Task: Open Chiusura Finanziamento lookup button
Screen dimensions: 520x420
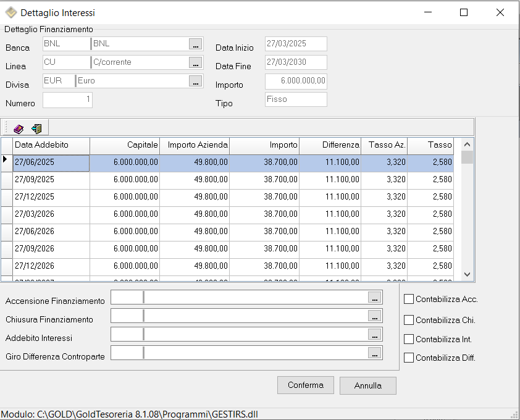Action: tap(374, 316)
